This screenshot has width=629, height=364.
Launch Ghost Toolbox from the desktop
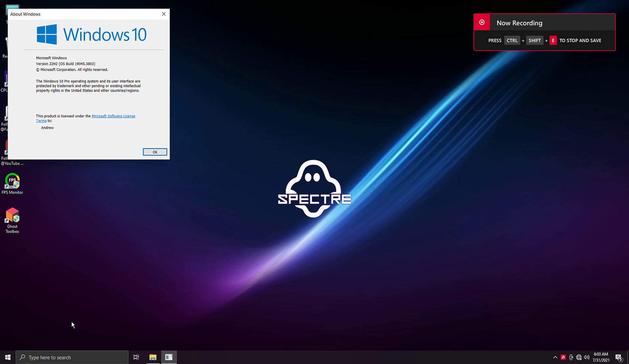(x=12, y=221)
